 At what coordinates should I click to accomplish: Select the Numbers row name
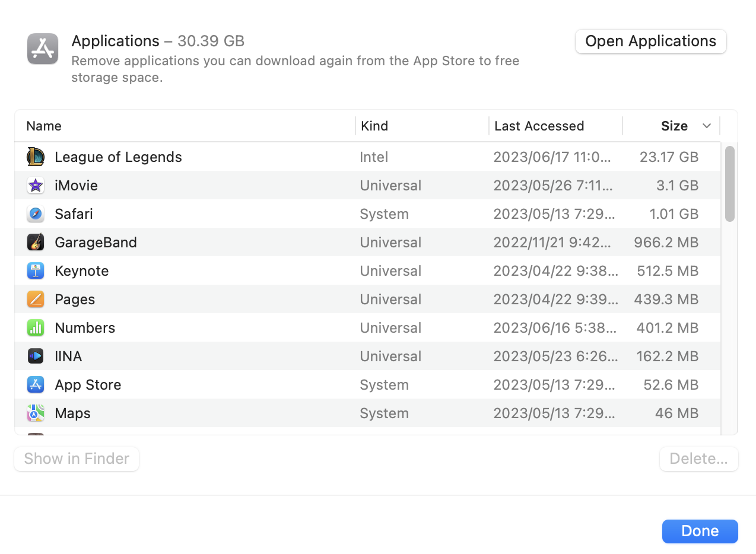85,328
